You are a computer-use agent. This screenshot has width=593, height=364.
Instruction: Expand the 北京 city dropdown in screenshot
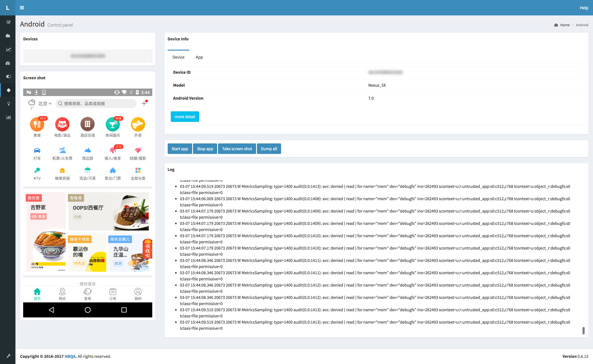pos(45,103)
